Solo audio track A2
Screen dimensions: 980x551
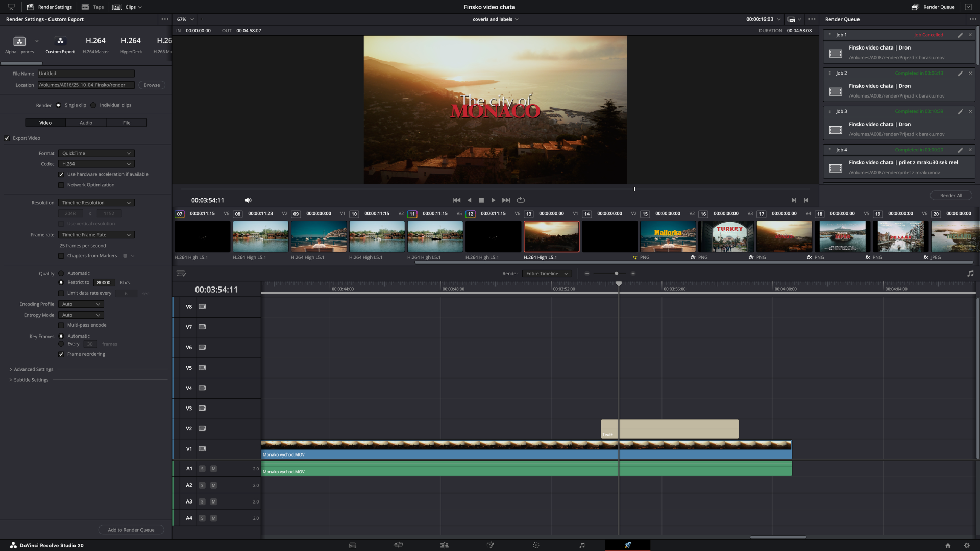[x=202, y=485]
